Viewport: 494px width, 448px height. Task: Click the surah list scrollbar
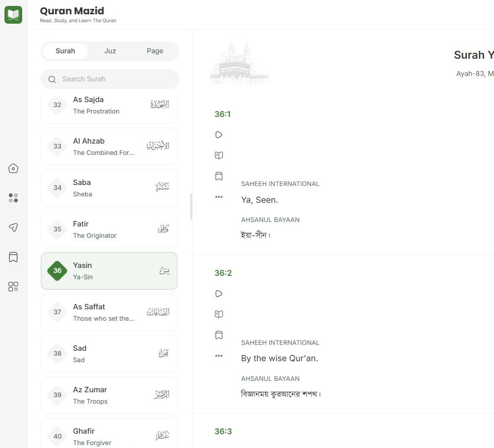click(191, 207)
